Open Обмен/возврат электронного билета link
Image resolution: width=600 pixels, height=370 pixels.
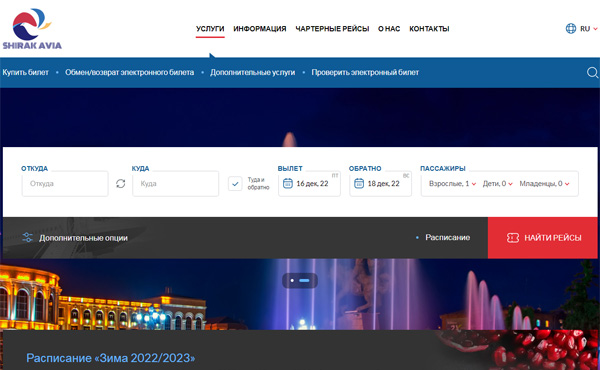point(129,72)
